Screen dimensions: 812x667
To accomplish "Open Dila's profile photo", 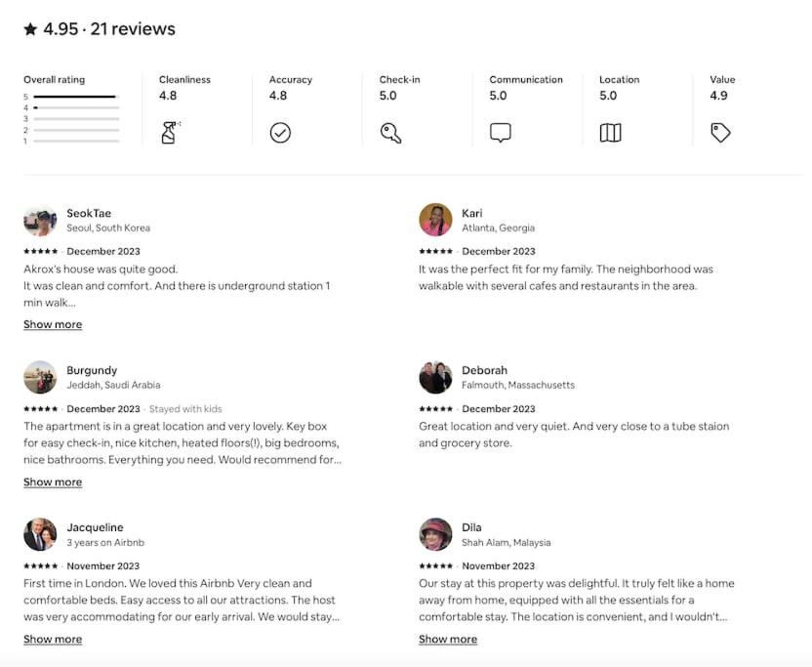I will coord(435,534).
